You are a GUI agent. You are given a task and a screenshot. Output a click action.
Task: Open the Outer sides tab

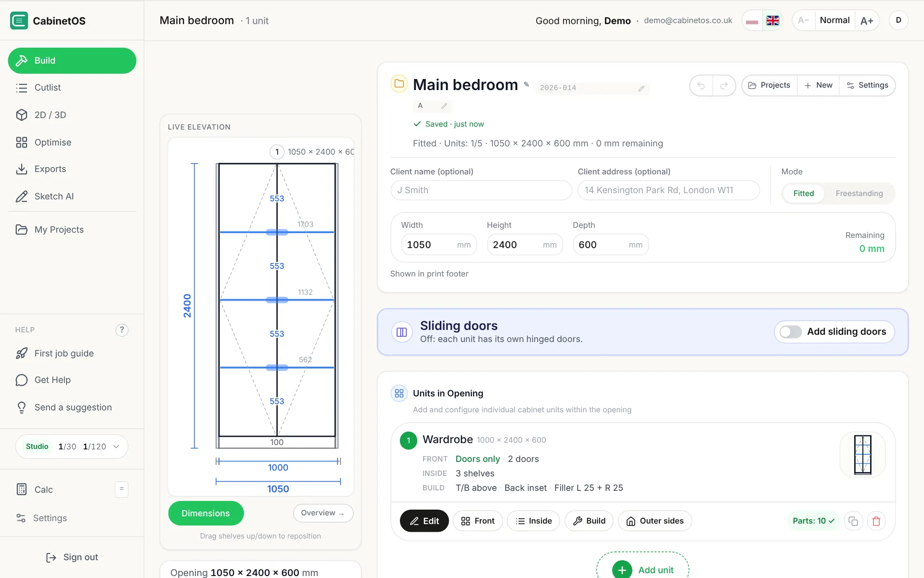(655, 521)
